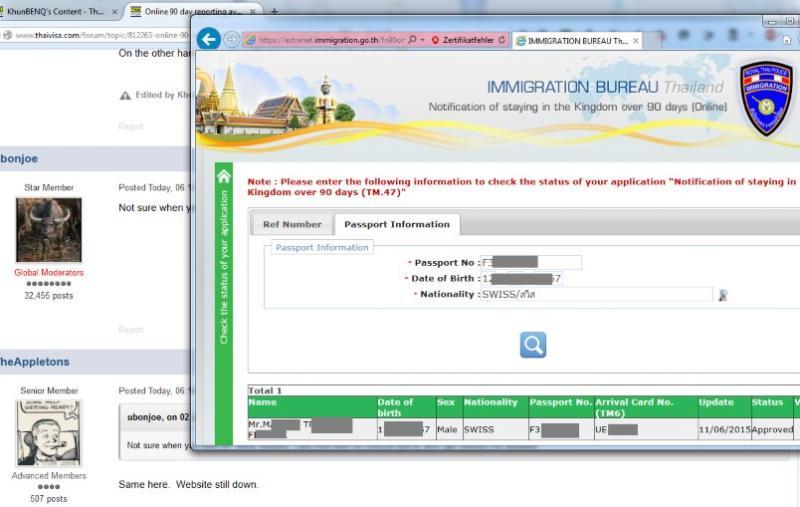Image resolution: width=800 pixels, height=507 pixels.
Task: Click ubonjoe's buffalo avatar image
Action: 49,230
